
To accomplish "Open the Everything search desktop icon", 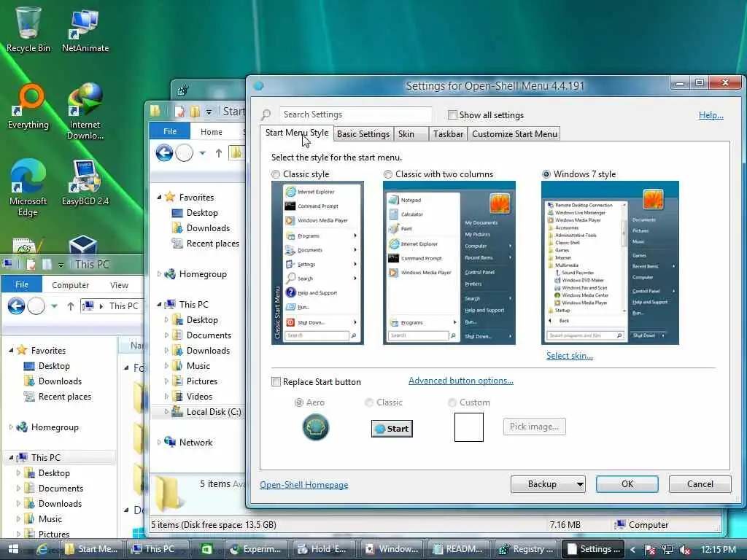I will [28, 107].
